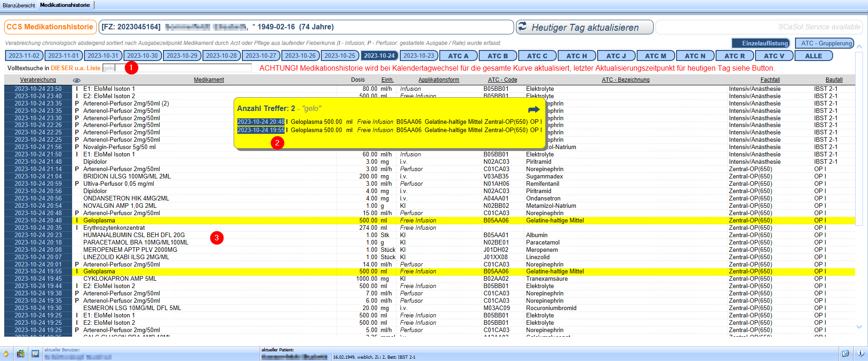Viewport: 868px width, 361px height.
Task: Click the info speech bubble icon bottom right
Action: 860,353
